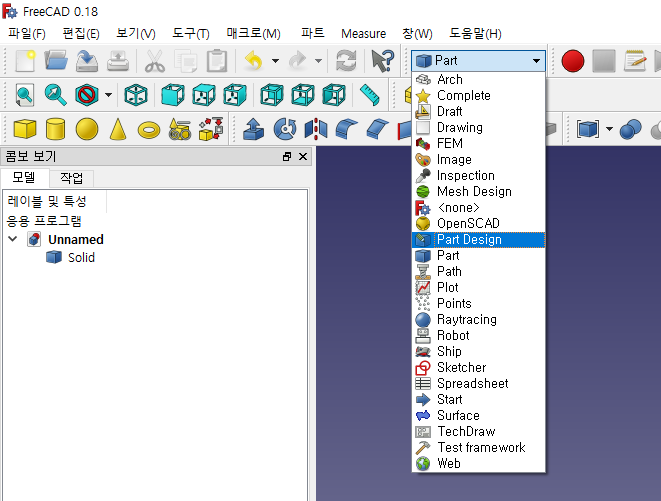Image resolution: width=661 pixels, height=501 pixels.
Task: Select Sketcher workbench from list
Action: 478,367
